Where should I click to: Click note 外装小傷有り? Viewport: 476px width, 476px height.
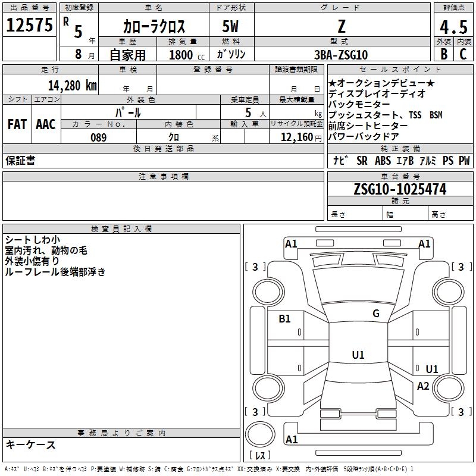(x=32, y=261)
